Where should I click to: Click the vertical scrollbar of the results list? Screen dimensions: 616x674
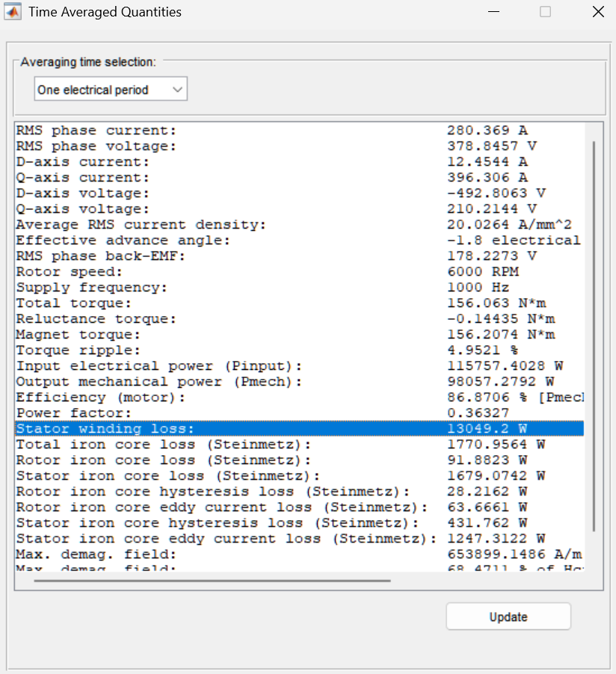594,336
